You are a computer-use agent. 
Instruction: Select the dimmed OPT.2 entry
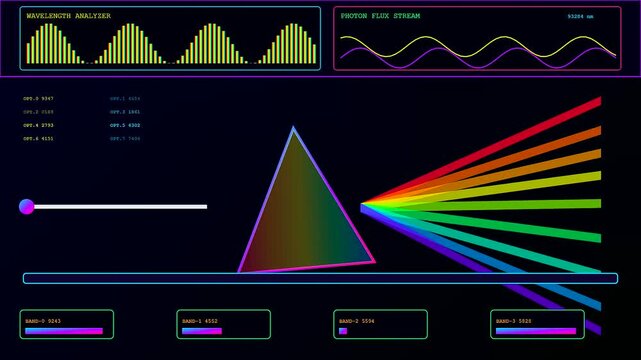pyautogui.click(x=38, y=112)
